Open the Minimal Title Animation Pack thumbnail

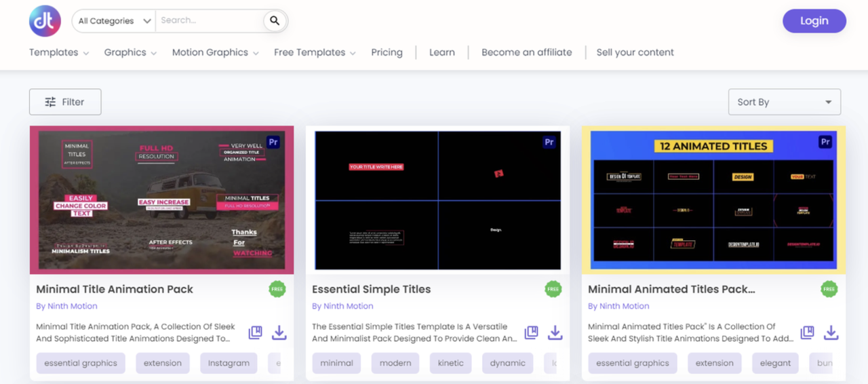(161, 200)
